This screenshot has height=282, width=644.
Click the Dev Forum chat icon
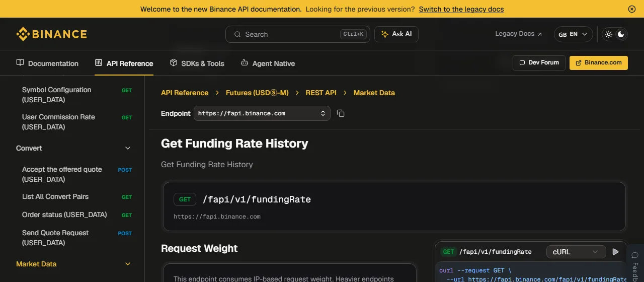(522, 63)
